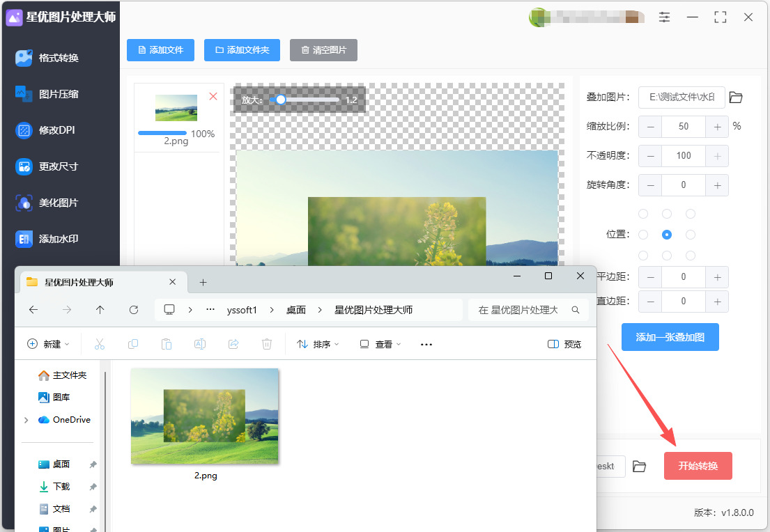Increase 旋转角度 with plus button

pos(717,185)
